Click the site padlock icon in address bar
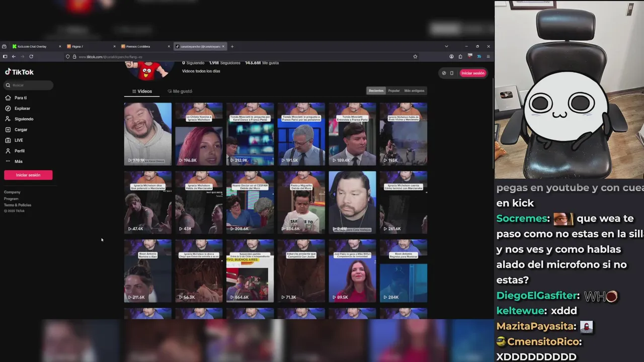This screenshot has height=362, width=644. 74,56
